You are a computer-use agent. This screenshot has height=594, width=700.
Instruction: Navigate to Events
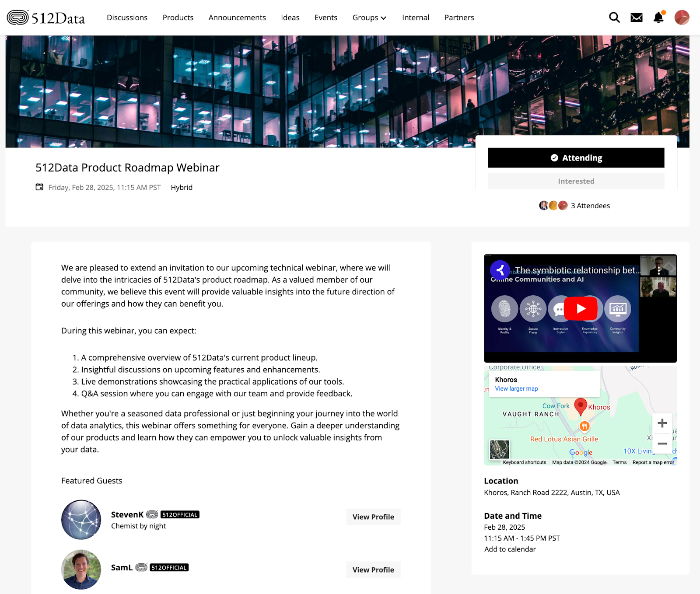click(326, 17)
